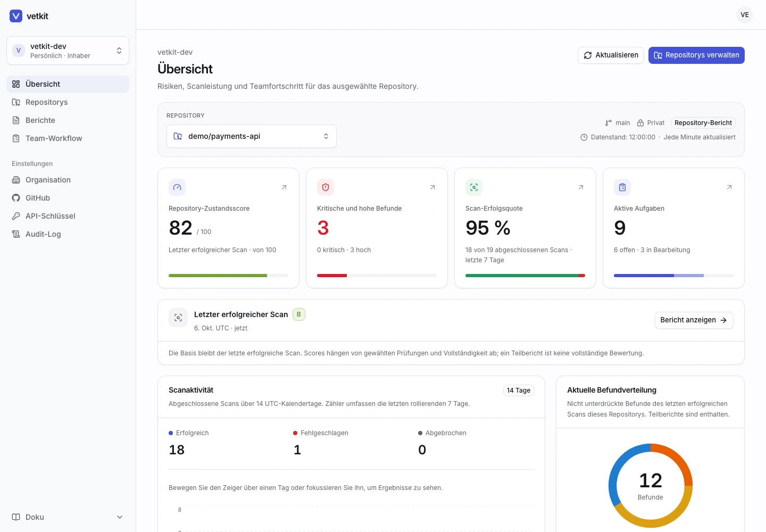Click the Kritische und hohe Befunde red bar

(x=377, y=276)
